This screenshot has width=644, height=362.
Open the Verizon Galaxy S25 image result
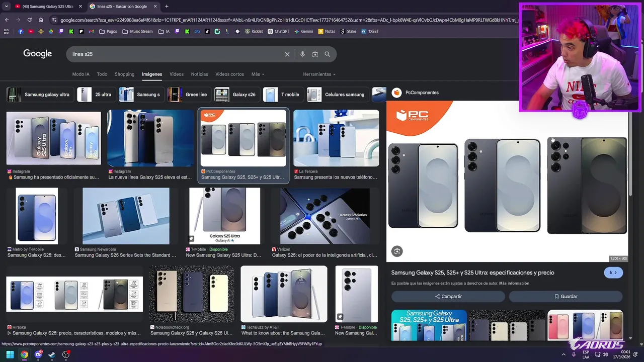click(325, 216)
